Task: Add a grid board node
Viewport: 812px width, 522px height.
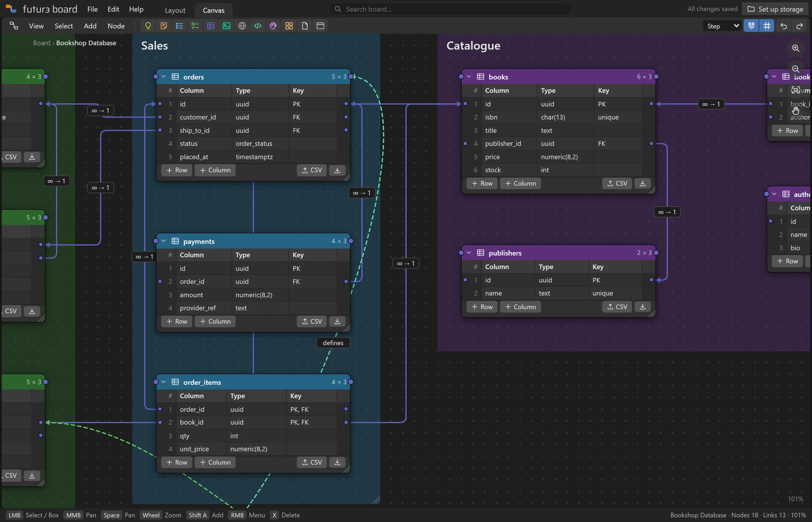Action: point(289,26)
